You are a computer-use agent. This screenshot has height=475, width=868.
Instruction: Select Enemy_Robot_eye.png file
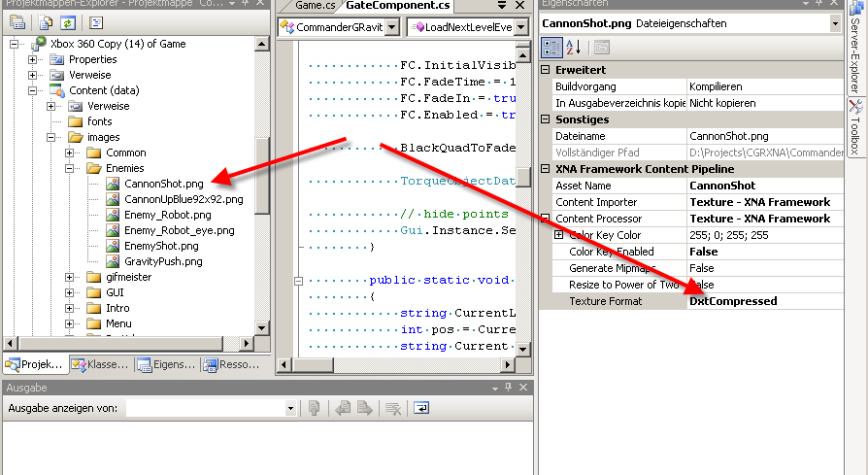(x=180, y=230)
